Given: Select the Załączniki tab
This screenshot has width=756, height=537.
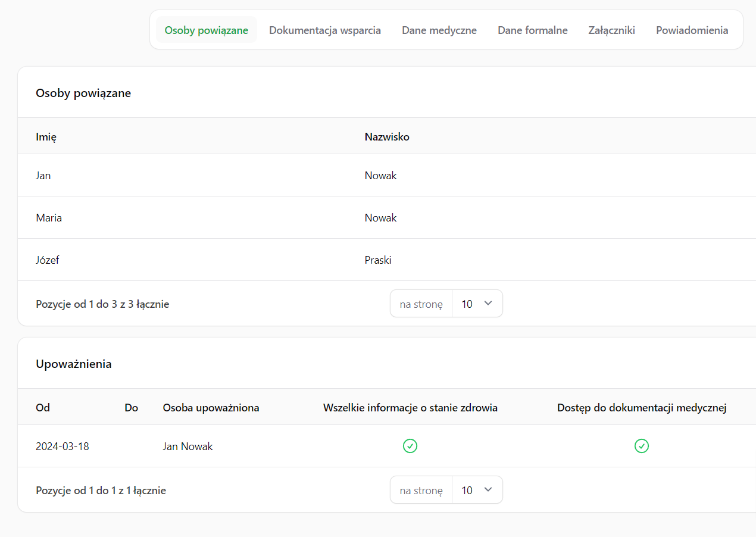Looking at the screenshot, I should tap(611, 30).
